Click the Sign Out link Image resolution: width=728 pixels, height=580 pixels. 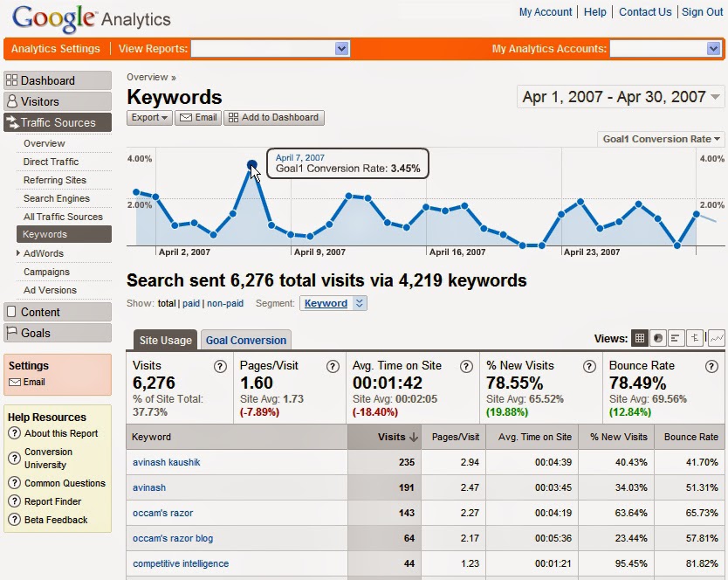(703, 12)
